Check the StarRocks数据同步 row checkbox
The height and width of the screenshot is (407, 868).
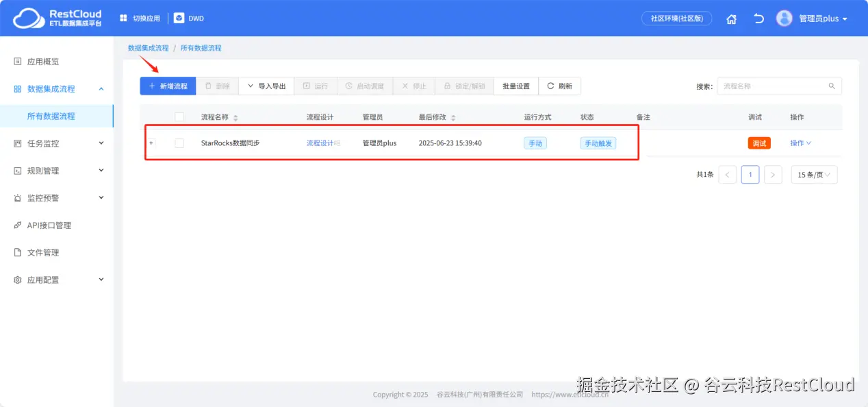click(179, 143)
